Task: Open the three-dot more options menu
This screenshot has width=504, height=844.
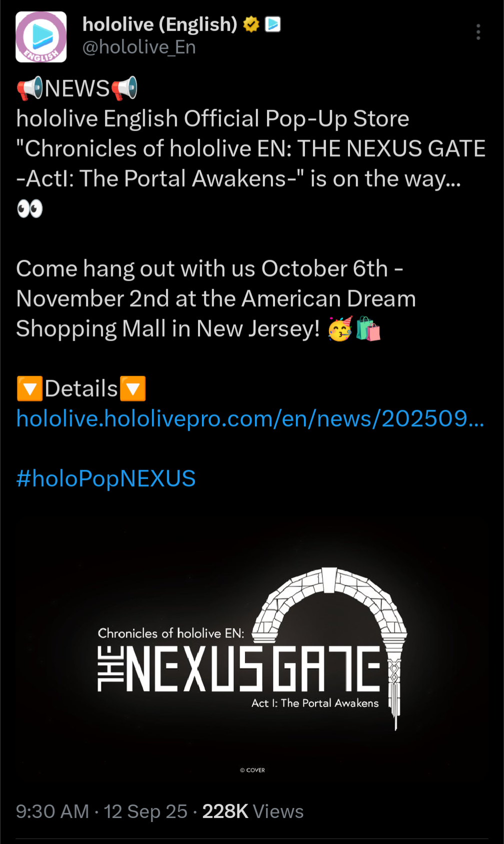Action: click(478, 32)
